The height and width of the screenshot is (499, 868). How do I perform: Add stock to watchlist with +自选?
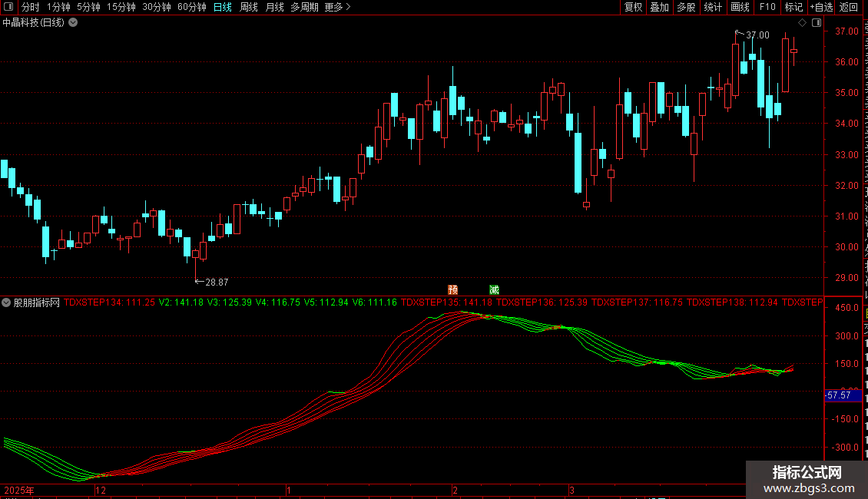point(821,7)
